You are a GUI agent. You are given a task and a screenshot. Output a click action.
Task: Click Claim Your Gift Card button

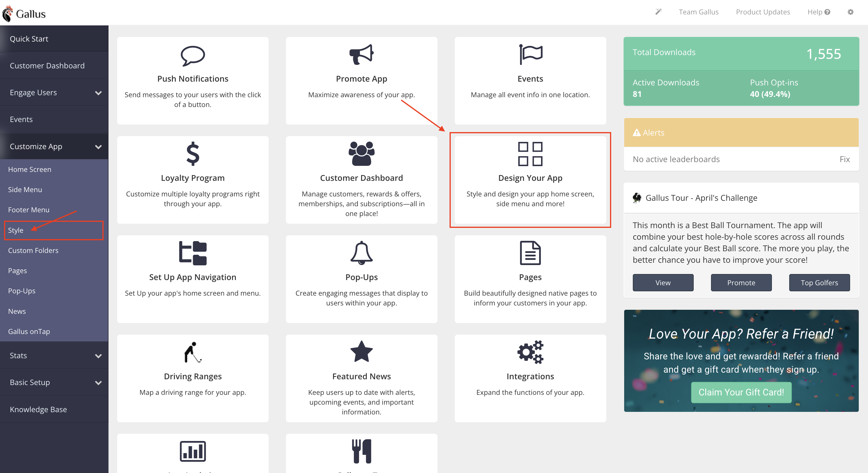741,393
